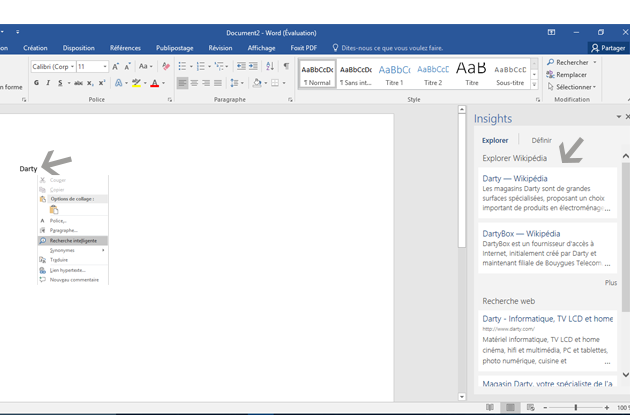630x415 pixels.
Task: Open the font size 11 dropdown
Action: click(x=105, y=67)
